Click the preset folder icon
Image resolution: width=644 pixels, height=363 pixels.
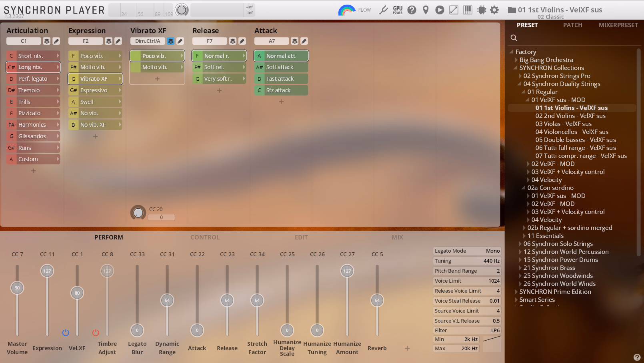pos(512,10)
